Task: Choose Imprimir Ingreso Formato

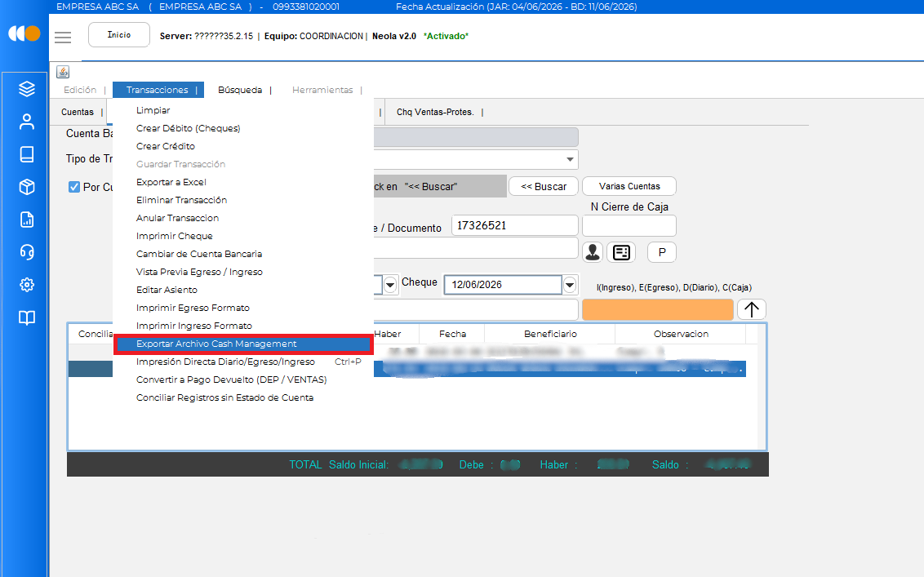Action: tap(242, 326)
